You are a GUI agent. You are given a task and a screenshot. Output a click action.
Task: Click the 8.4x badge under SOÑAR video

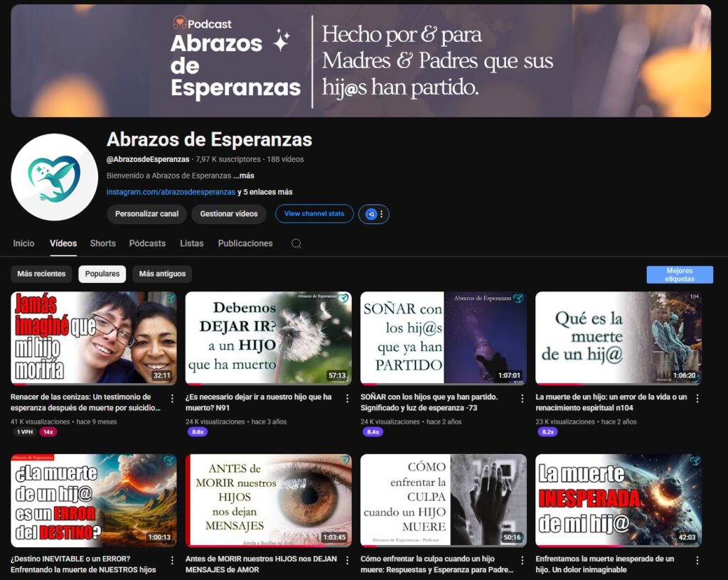click(373, 432)
